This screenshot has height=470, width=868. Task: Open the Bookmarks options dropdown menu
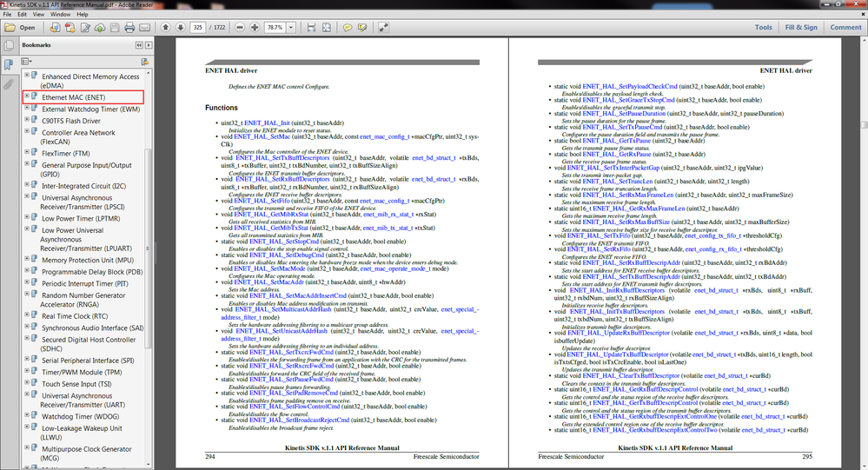pyautogui.click(x=26, y=62)
